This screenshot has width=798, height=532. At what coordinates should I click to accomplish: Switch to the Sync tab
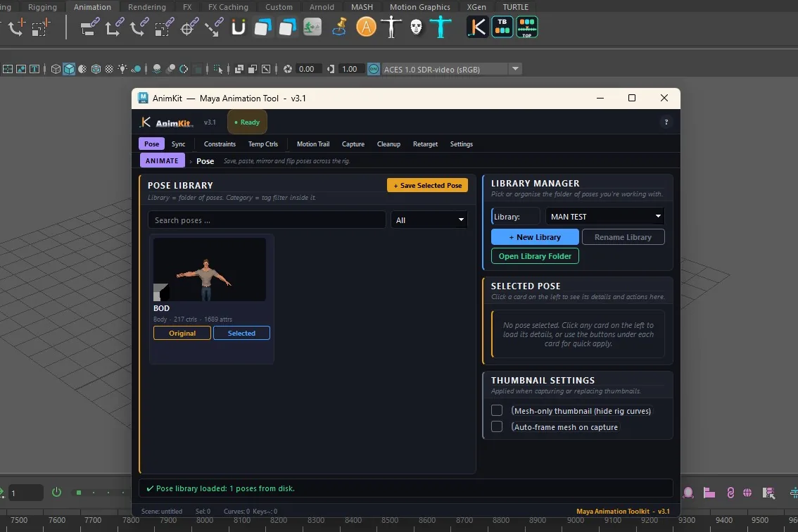(178, 144)
